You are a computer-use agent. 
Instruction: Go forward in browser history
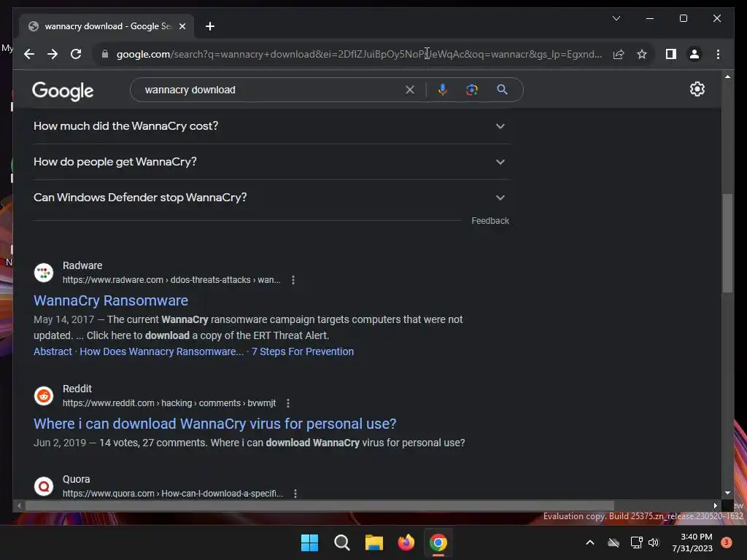(53, 54)
